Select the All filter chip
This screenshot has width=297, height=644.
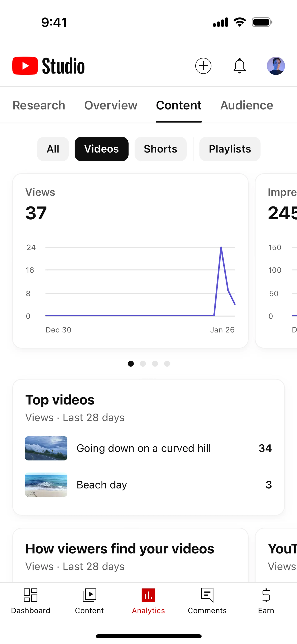click(53, 149)
